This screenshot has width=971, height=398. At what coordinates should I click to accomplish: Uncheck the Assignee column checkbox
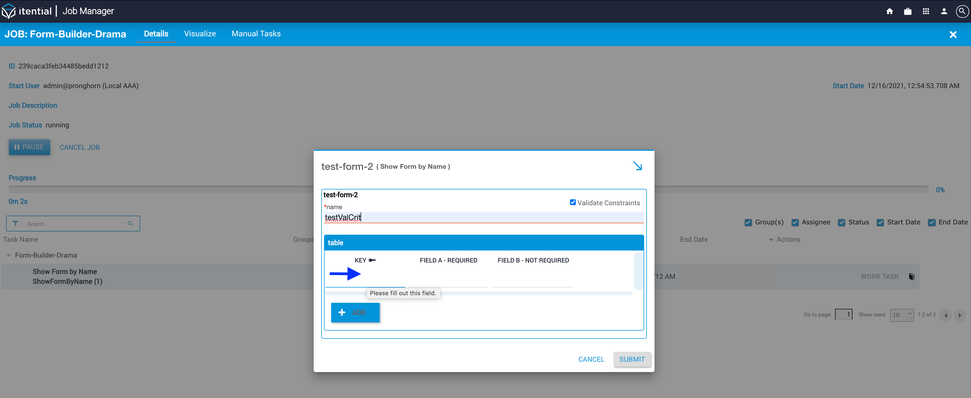pyautogui.click(x=795, y=222)
